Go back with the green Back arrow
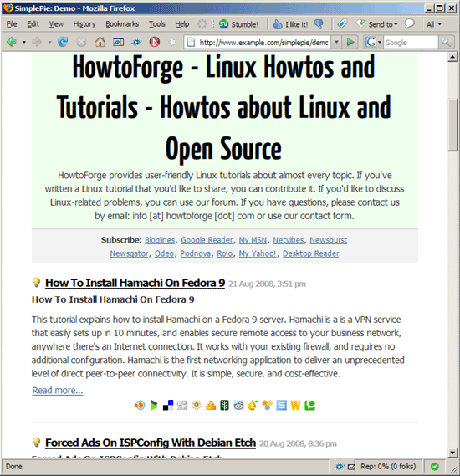 (12, 42)
